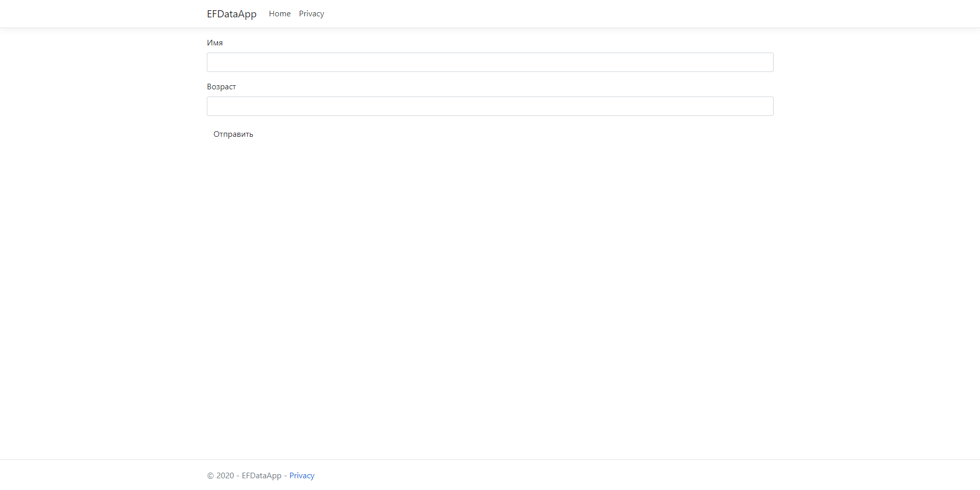Activate the Отправить submit control
Screen dimensions: 980x490
233,134
